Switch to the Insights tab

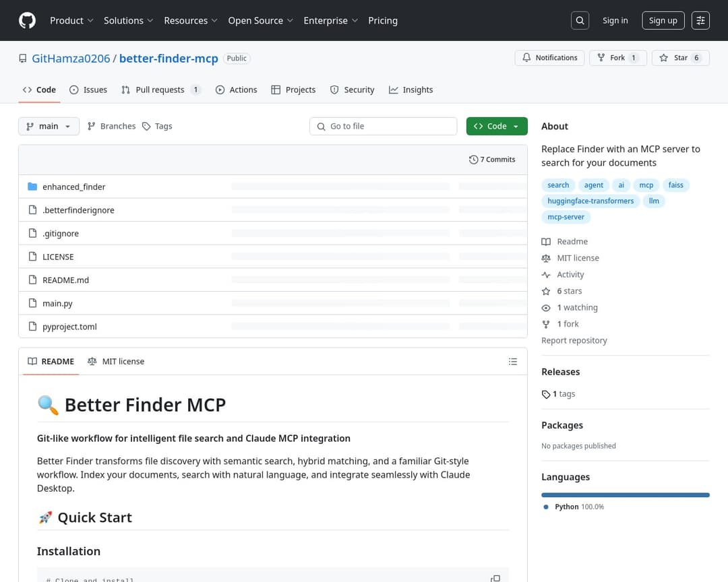(x=411, y=90)
